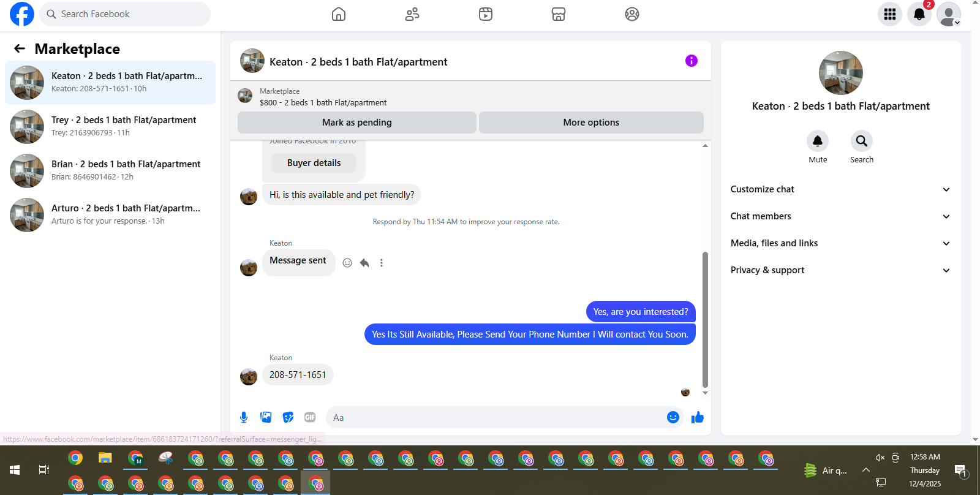Open the Facebook menu grid icon
The height and width of the screenshot is (495, 980).
click(x=890, y=14)
